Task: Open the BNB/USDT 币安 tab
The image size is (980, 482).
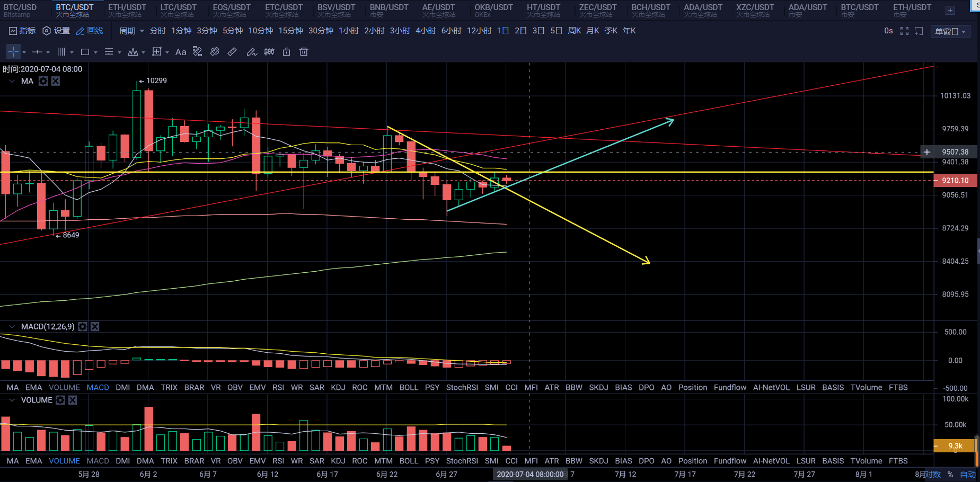Action: tap(389, 11)
